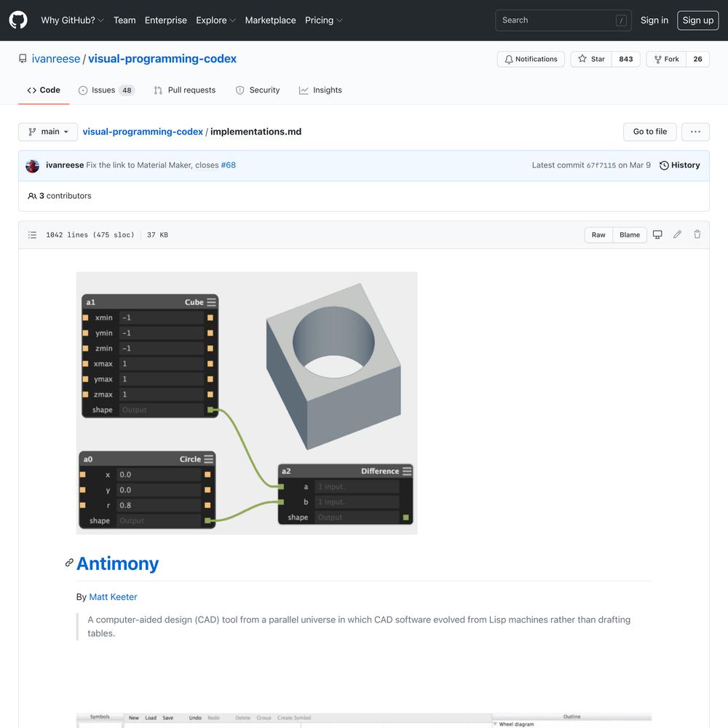View the file History
This screenshot has height=728, width=728.
[x=680, y=165]
